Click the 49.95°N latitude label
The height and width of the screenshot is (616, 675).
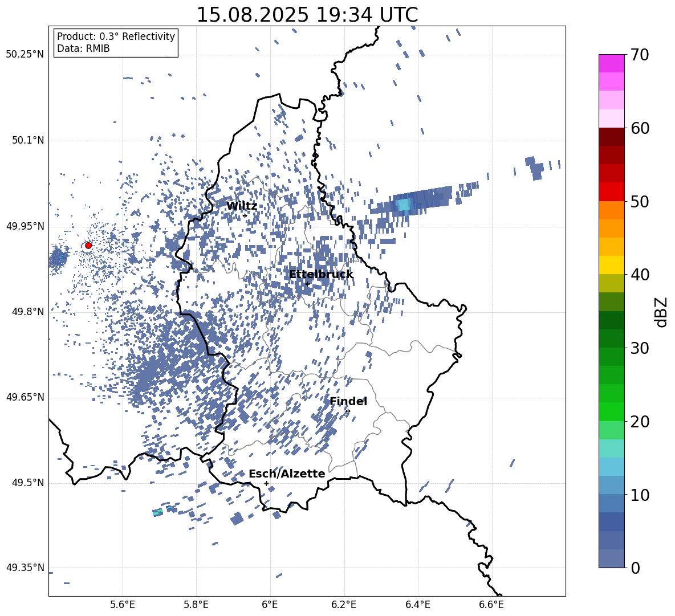(25, 226)
